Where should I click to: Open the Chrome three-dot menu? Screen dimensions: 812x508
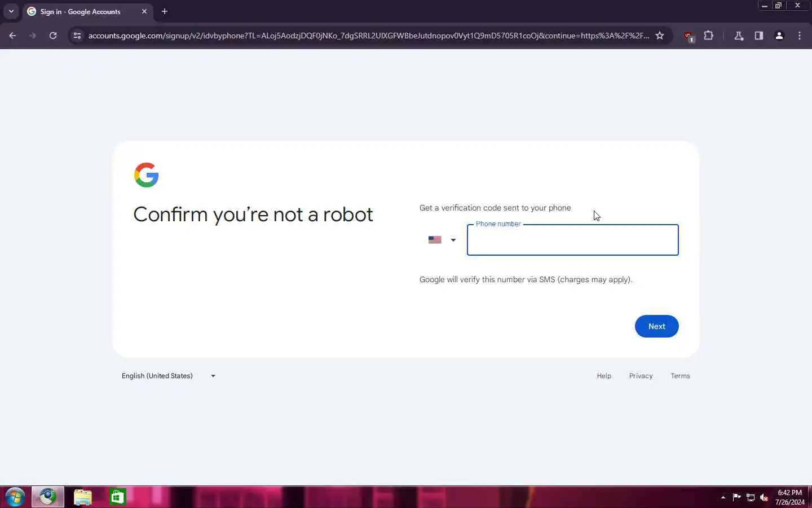coord(800,36)
